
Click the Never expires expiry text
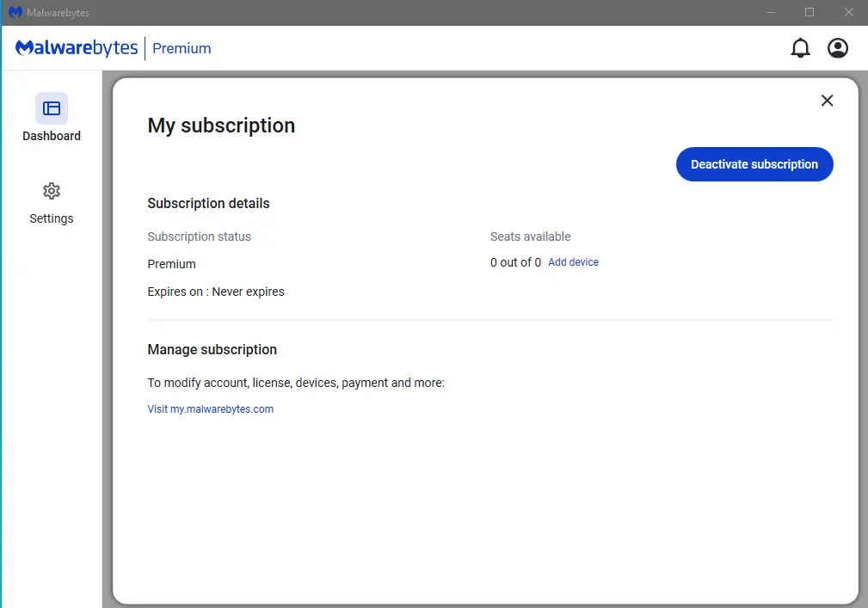click(x=248, y=292)
